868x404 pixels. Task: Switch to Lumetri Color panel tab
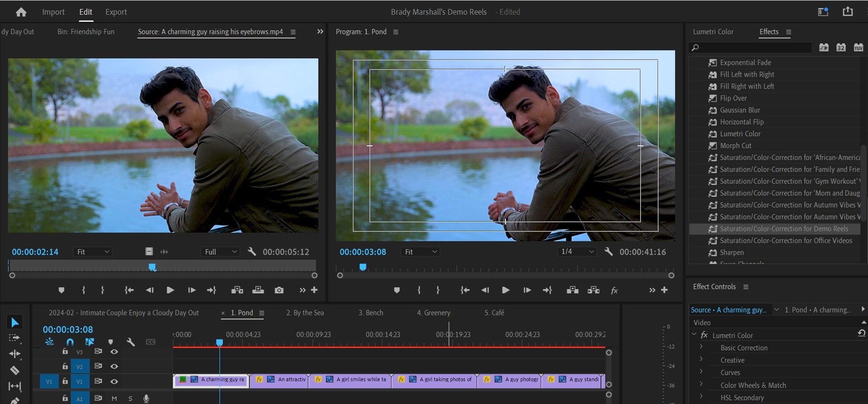click(713, 32)
